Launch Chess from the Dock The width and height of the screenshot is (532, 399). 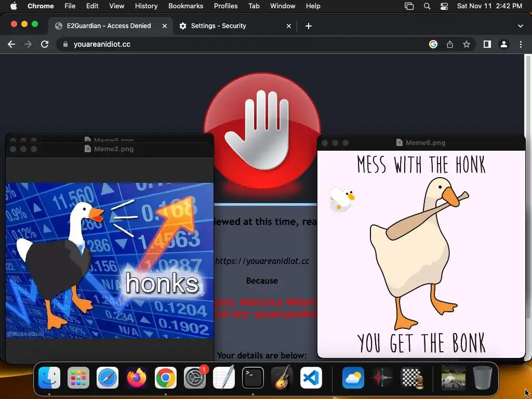point(411,378)
